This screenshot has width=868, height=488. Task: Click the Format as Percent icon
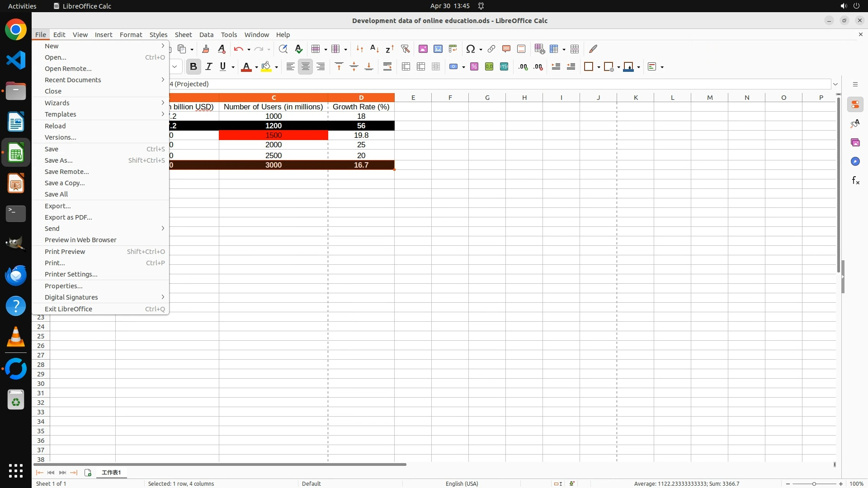click(x=474, y=67)
